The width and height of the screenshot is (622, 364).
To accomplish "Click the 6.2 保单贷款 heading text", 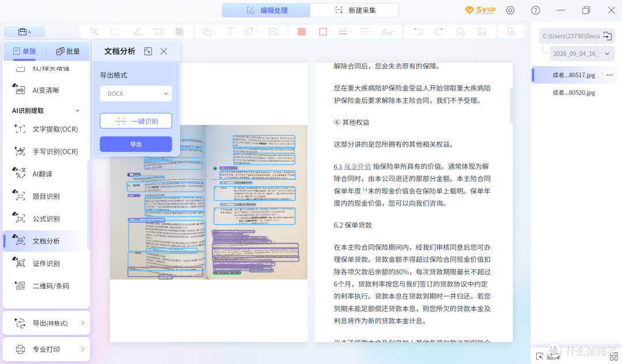I will [352, 225].
